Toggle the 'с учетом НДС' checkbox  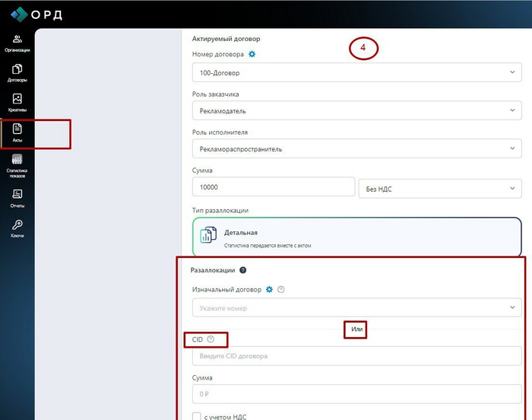point(197,416)
